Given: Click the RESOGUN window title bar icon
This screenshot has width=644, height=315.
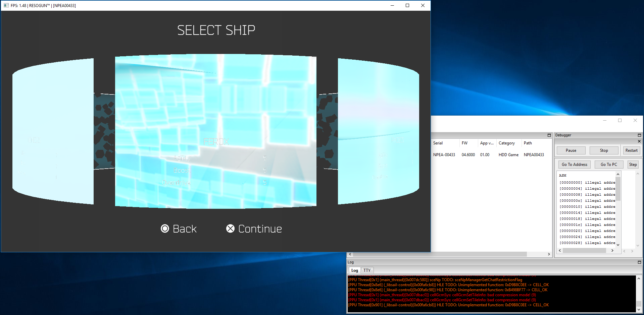Looking at the screenshot, I should 6,5.
